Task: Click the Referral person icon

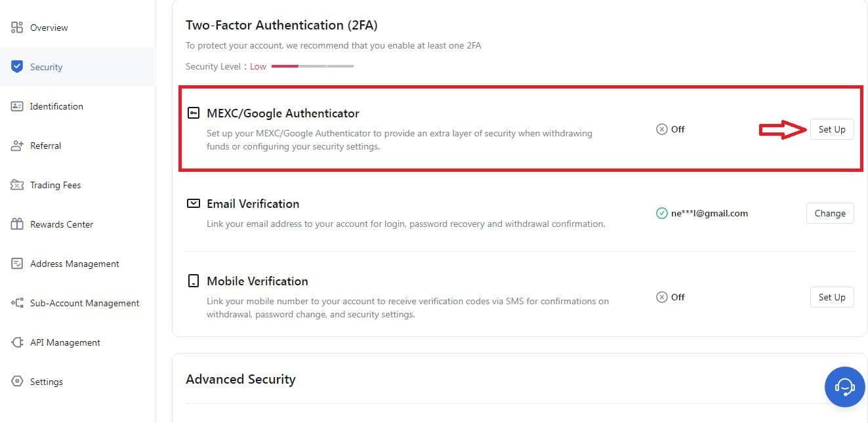Action: click(x=17, y=146)
